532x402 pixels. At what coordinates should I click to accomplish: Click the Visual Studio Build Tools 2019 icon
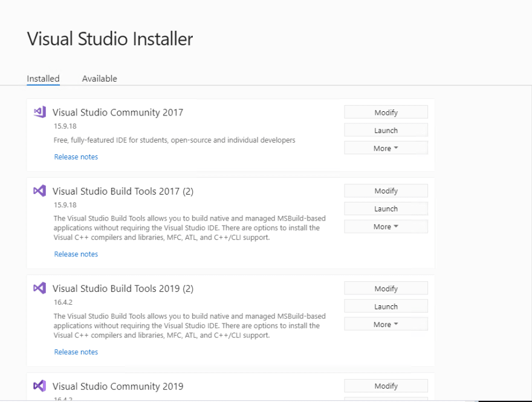40,288
